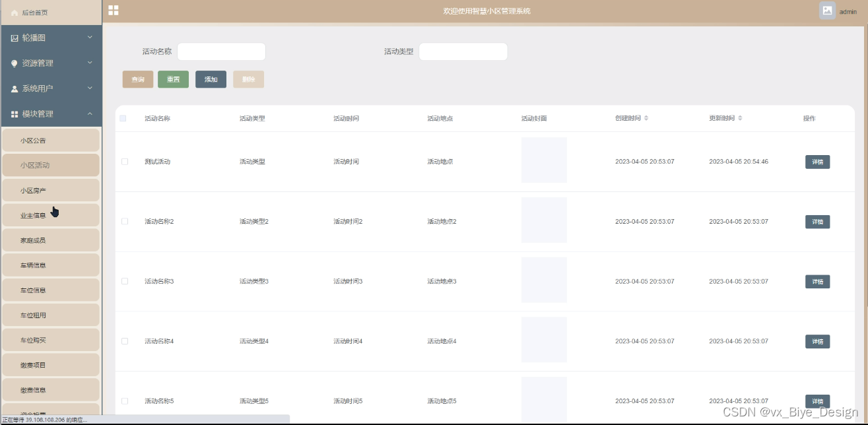Click the home icon beside 后台首页
Image resolution: width=868 pixels, height=425 pixels.
click(15, 13)
